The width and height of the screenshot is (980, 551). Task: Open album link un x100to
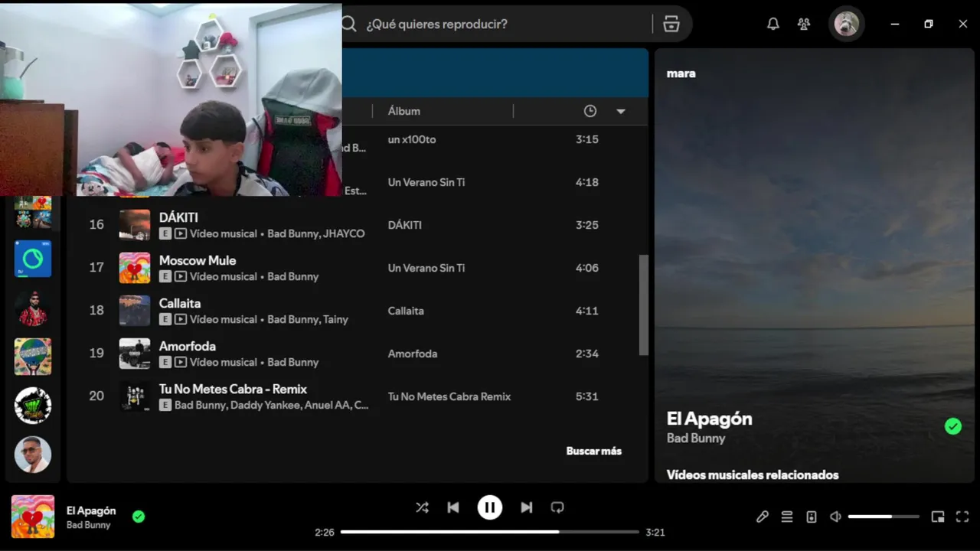pos(412,139)
